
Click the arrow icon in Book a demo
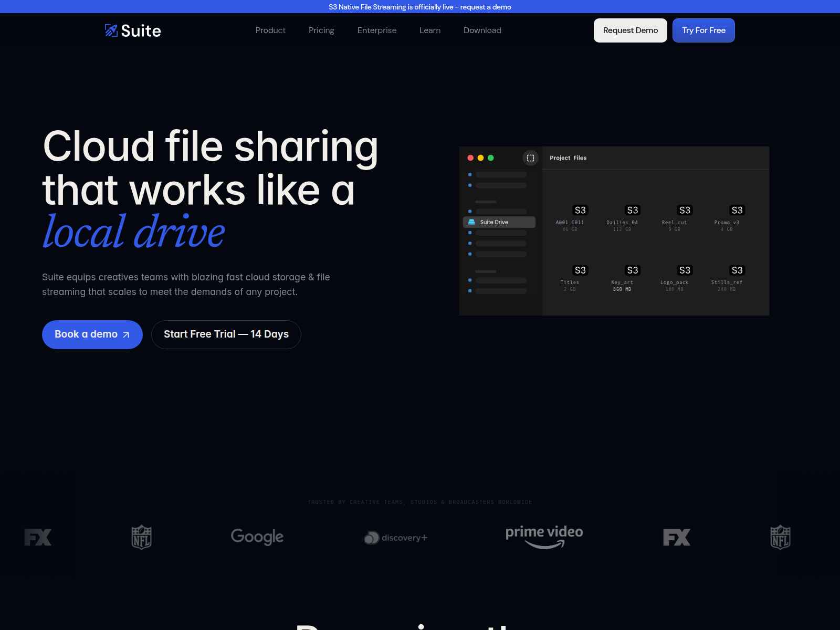(x=126, y=335)
